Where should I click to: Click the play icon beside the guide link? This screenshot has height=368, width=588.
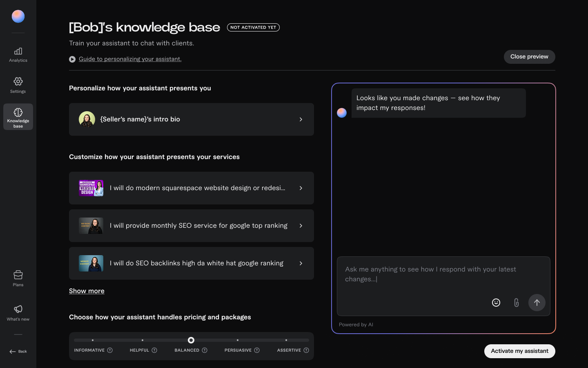point(72,59)
